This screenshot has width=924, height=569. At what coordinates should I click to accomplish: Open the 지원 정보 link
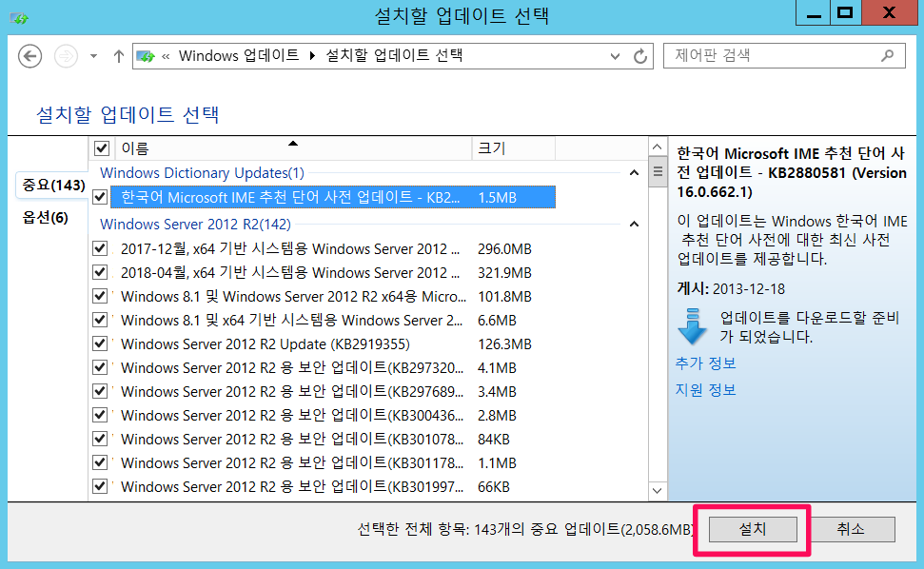click(705, 390)
